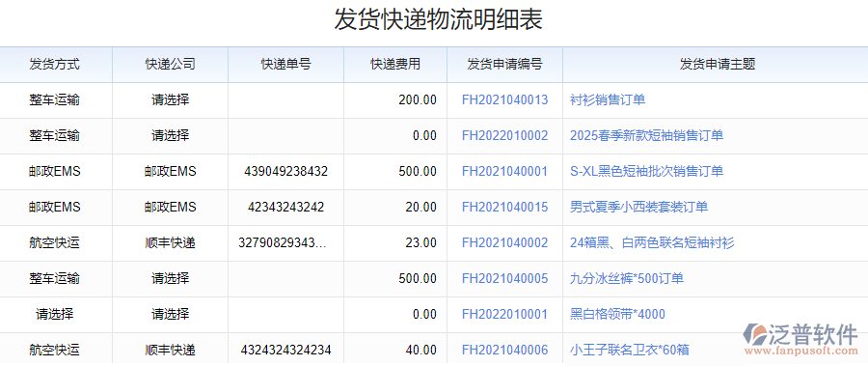This screenshot has width=868, height=366.
Task: Open the 衬衫销售订单 subject link
Action: tap(608, 99)
